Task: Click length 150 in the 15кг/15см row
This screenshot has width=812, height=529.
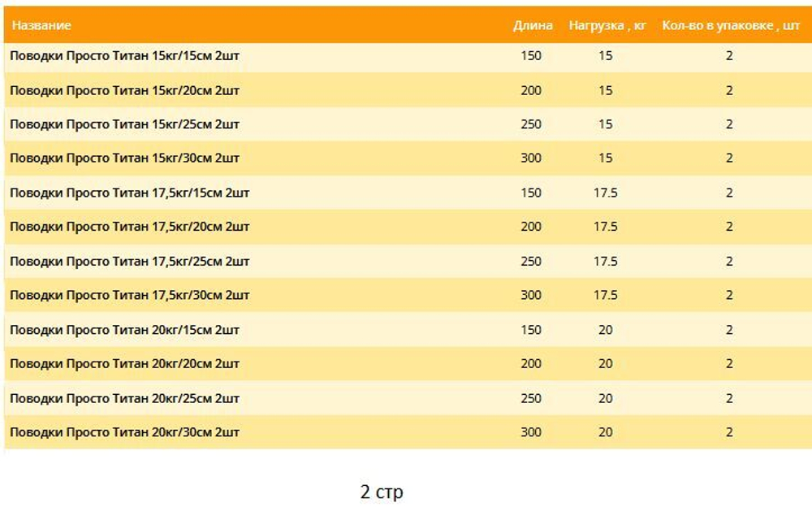Action: [x=531, y=56]
